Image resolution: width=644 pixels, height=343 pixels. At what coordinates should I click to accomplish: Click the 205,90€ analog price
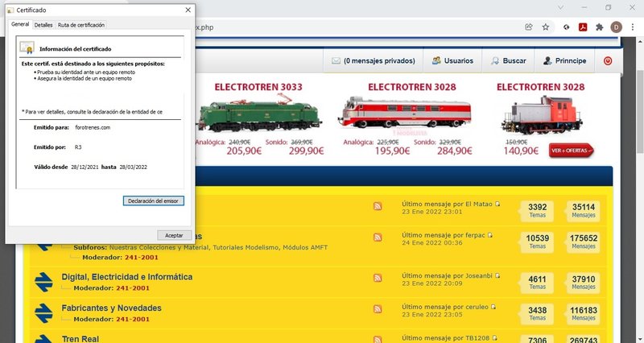click(244, 151)
